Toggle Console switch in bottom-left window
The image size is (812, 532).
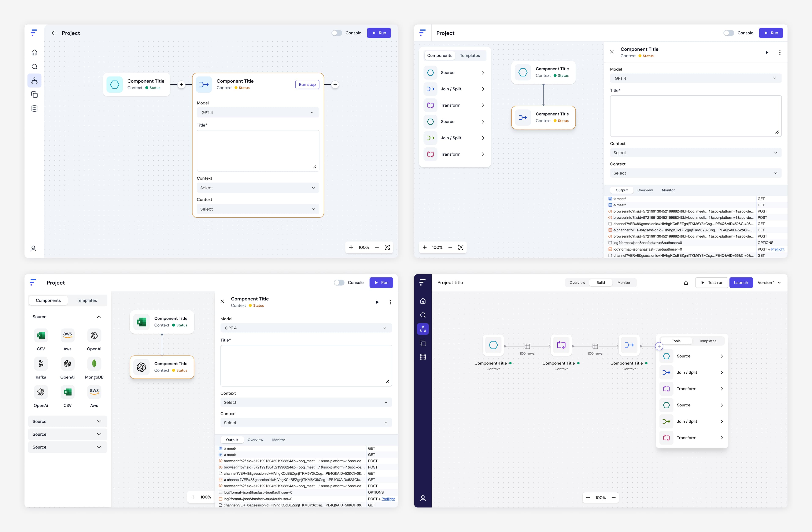339,282
